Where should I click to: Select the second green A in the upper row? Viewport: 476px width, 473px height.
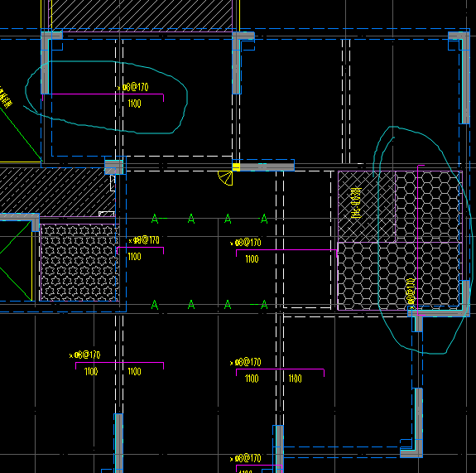[191, 219]
